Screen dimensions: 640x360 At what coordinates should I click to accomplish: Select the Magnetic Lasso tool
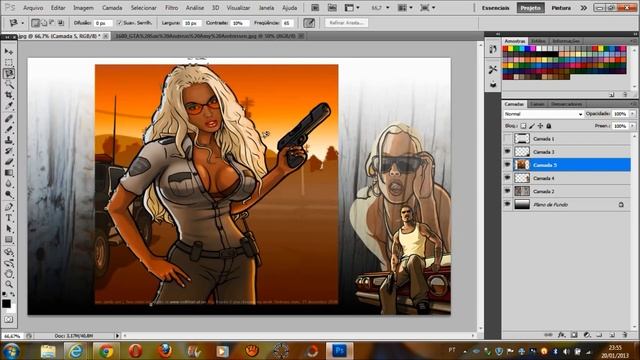(x=9, y=73)
